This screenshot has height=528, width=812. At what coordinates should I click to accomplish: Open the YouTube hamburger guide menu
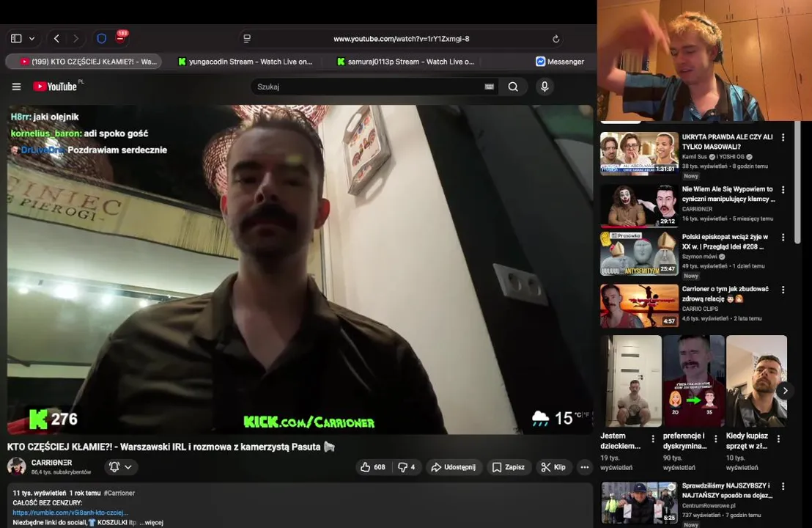click(17, 87)
